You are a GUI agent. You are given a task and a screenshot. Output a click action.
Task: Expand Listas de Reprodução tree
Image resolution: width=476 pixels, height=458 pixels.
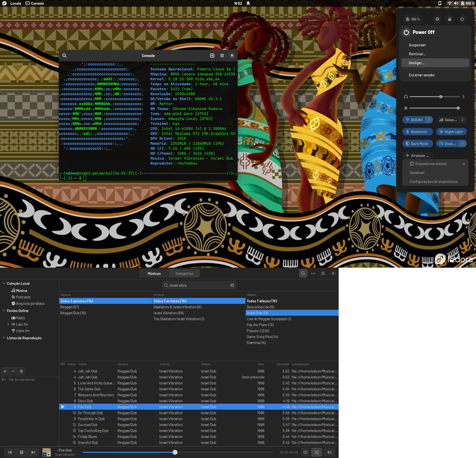[4, 338]
